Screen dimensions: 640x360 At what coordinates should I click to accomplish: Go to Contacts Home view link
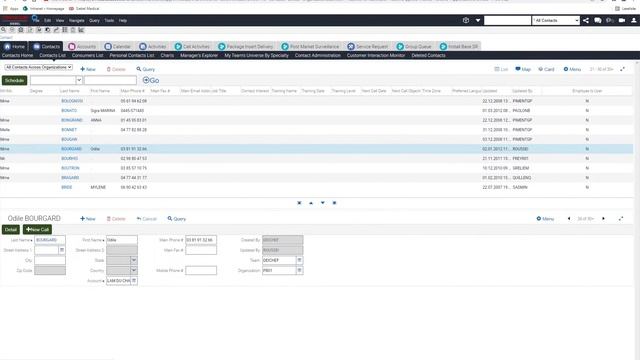click(x=18, y=56)
